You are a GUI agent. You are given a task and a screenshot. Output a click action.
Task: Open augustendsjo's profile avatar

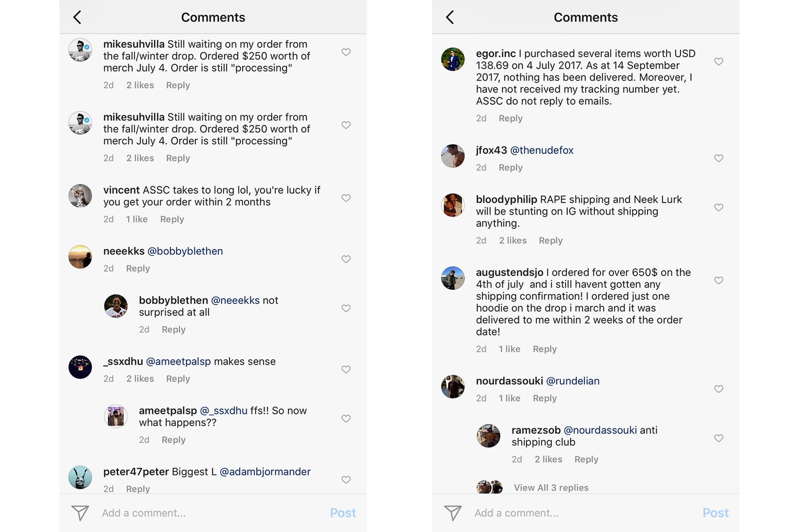click(x=453, y=278)
